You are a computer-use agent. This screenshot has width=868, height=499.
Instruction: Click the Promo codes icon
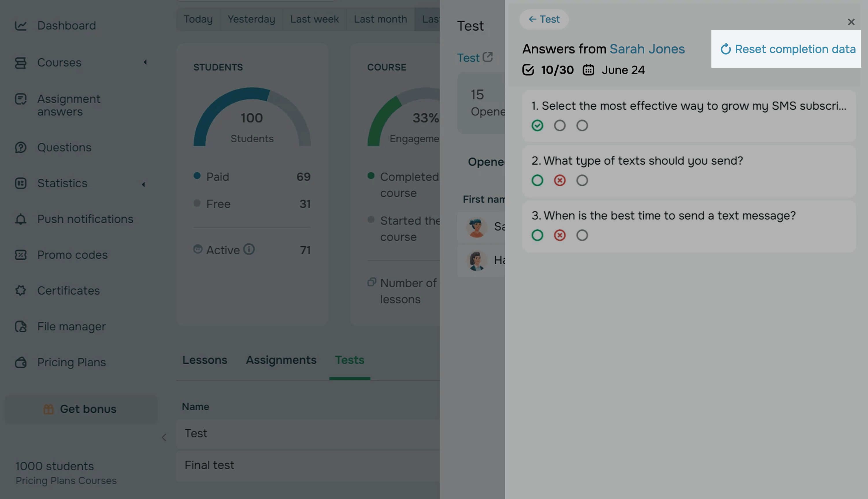(21, 255)
